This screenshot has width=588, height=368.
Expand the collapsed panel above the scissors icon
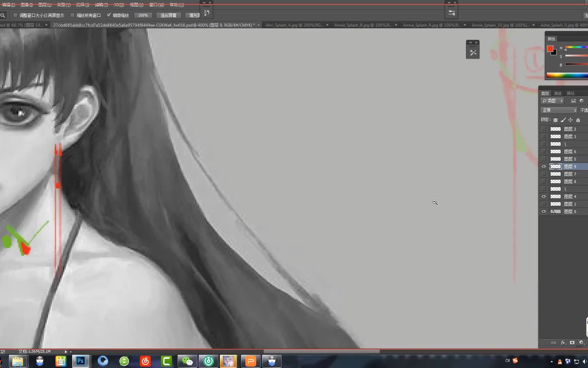coord(471,43)
